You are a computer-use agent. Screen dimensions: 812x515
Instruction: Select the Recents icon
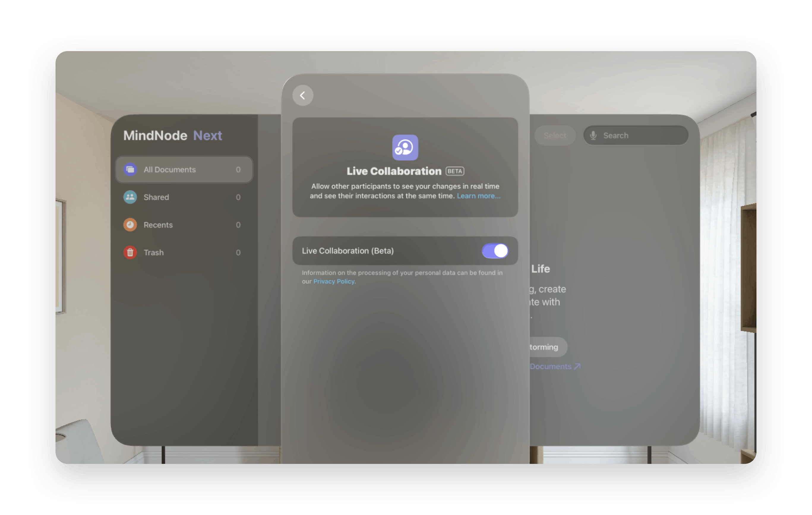129,226
